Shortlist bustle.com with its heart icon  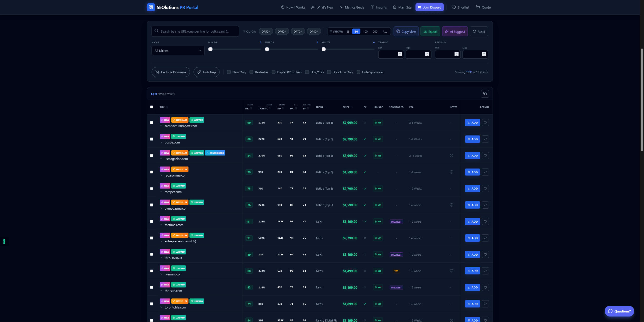point(485,139)
